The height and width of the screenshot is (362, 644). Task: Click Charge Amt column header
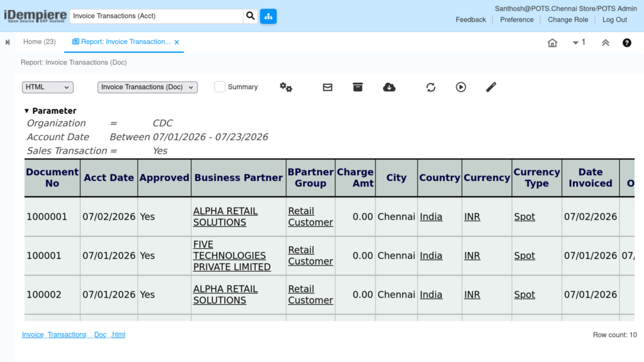(355, 178)
